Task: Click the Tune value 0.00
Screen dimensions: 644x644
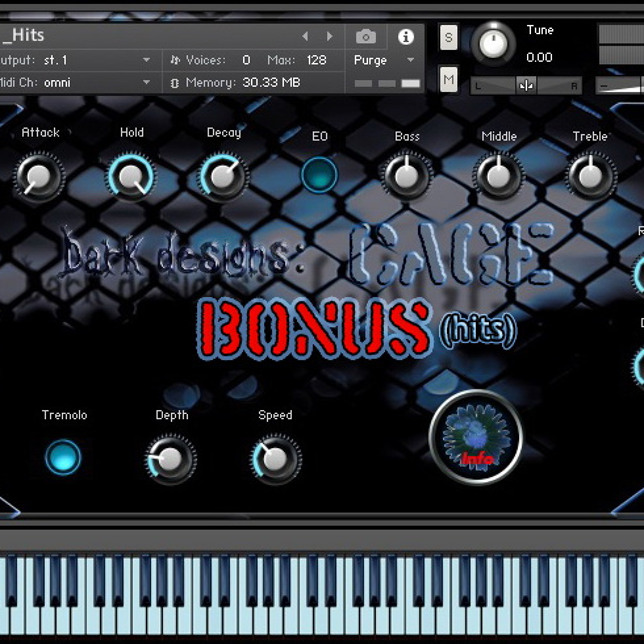Action: point(539,57)
